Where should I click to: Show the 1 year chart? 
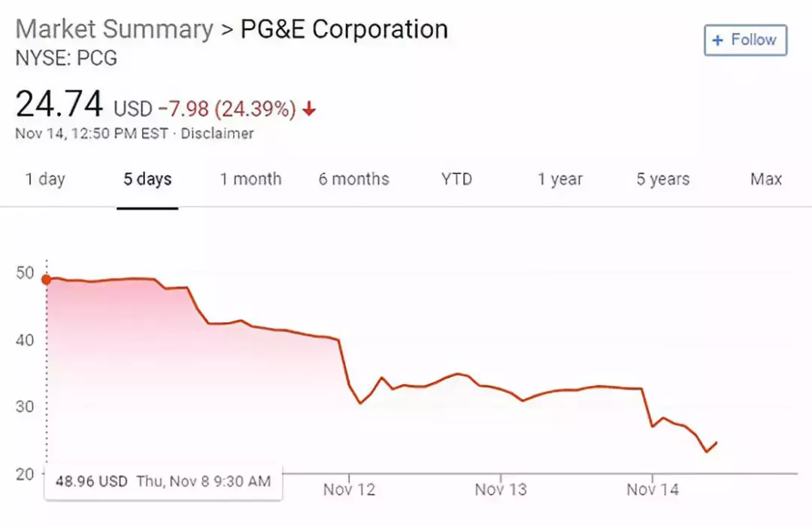(x=559, y=180)
